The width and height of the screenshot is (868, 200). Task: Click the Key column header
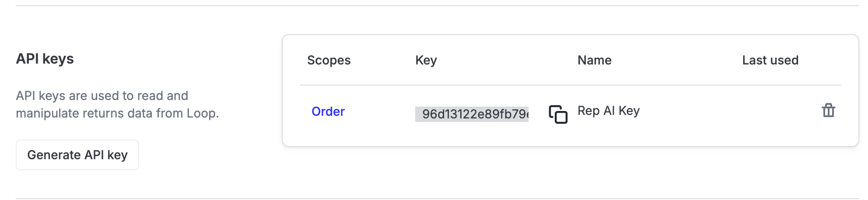426,60
